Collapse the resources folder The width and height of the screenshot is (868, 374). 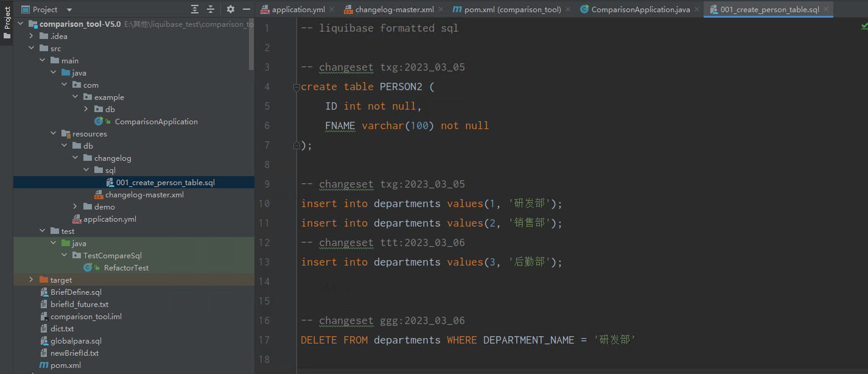tap(53, 133)
